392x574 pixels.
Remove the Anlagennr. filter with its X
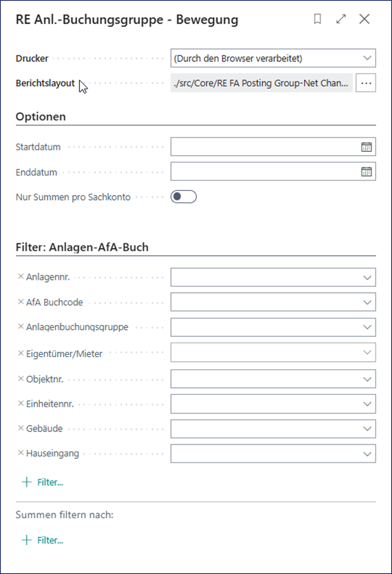[x=21, y=276]
